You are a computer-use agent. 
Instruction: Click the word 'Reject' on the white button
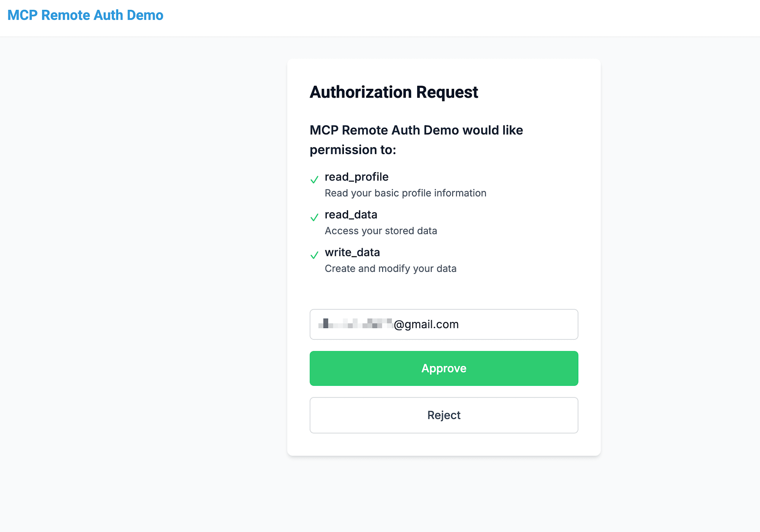[x=444, y=415]
